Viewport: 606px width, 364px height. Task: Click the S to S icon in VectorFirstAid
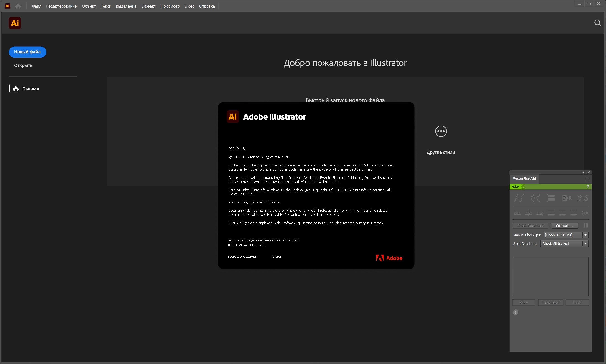click(583, 198)
